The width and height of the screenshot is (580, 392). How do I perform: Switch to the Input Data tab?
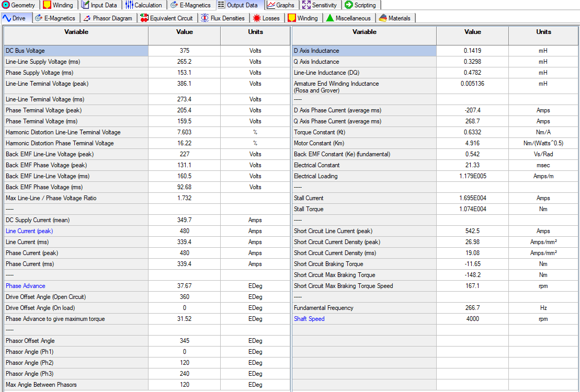pos(99,5)
